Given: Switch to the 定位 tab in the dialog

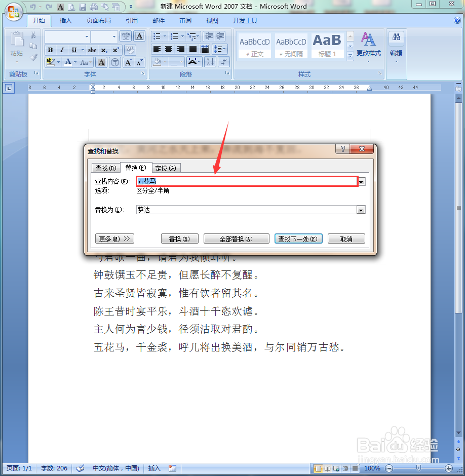Looking at the screenshot, I should (166, 168).
